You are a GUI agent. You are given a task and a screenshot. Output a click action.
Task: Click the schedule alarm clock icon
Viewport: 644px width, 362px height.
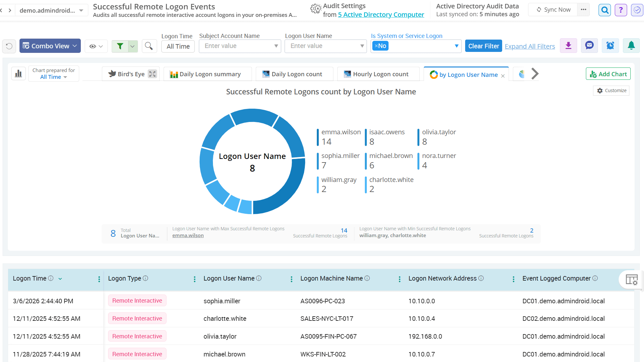tap(610, 46)
